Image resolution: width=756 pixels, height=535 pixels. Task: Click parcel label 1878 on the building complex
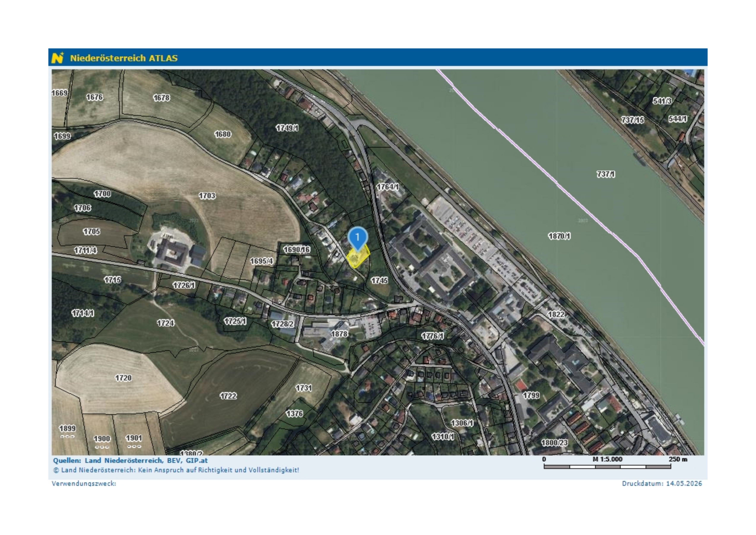click(x=339, y=334)
